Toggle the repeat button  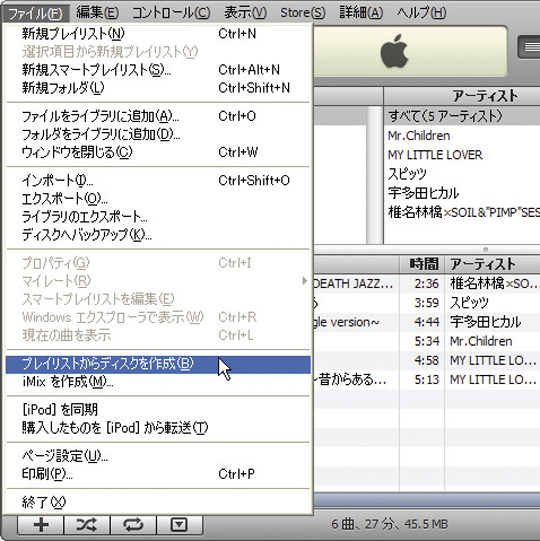click(x=133, y=525)
